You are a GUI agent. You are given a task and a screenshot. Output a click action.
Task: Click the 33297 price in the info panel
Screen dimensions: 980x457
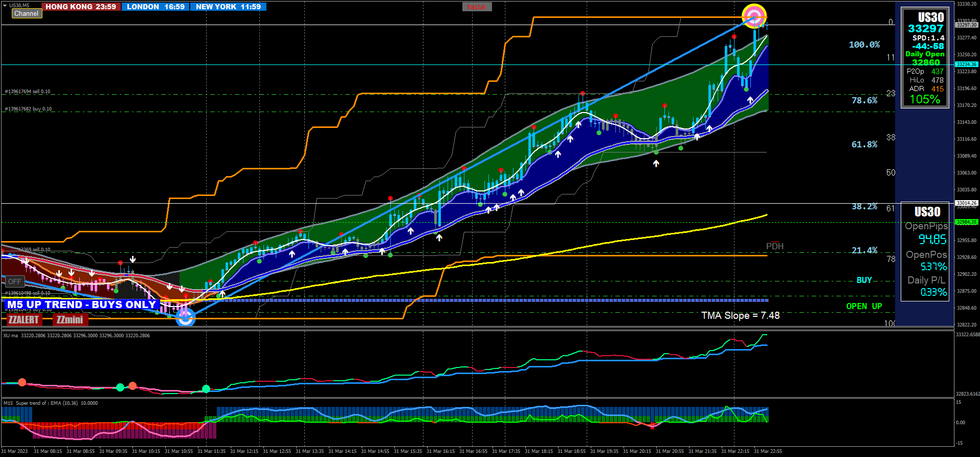tap(925, 29)
